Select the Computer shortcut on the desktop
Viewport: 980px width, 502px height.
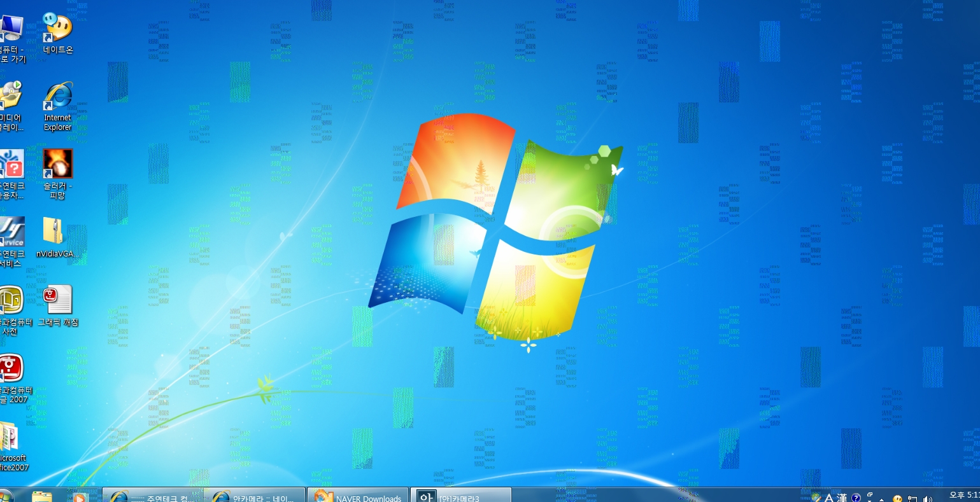coord(11,38)
